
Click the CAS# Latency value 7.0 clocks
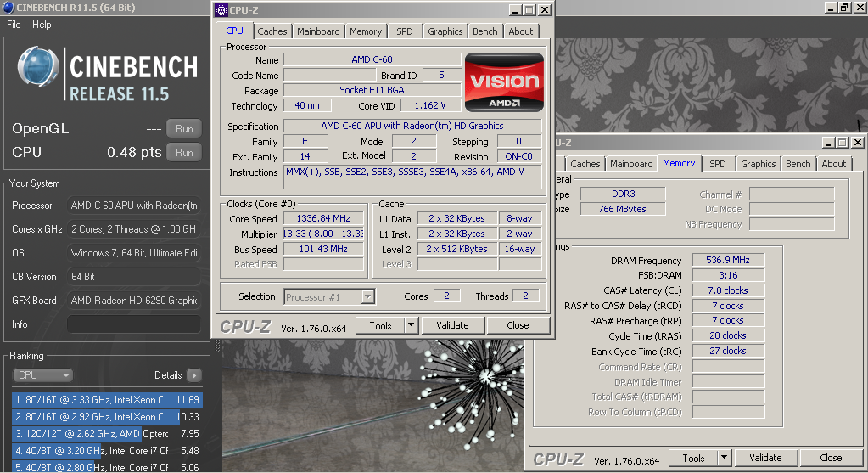pos(728,290)
